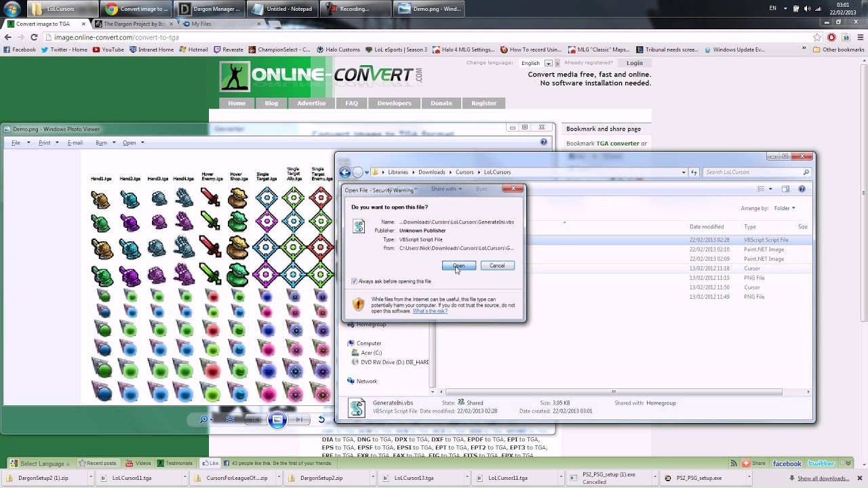Click the actual size icon in Photo Viewer
This screenshot has width=868, height=488.
[230, 420]
